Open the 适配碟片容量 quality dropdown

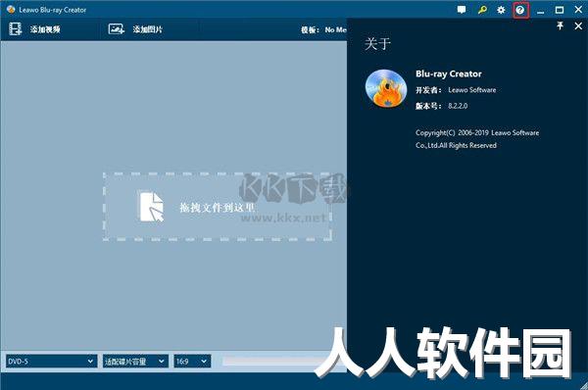pyautogui.click(x=135, y=362)
